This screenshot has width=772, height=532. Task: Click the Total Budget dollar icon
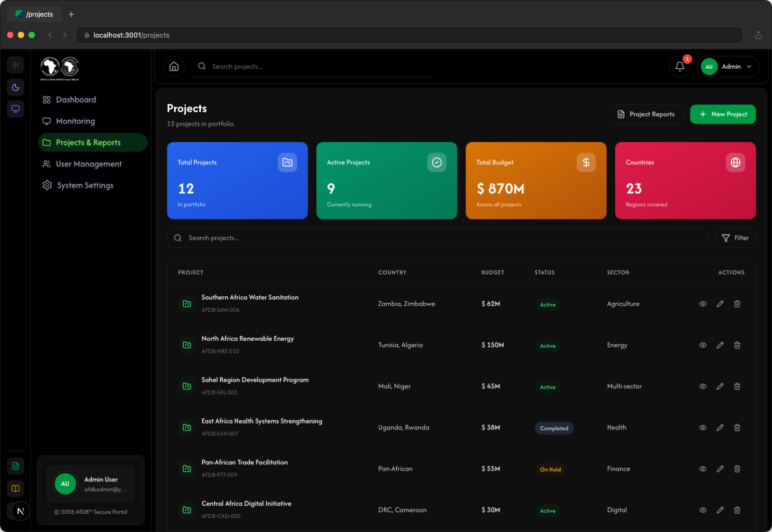click(586, 162)
